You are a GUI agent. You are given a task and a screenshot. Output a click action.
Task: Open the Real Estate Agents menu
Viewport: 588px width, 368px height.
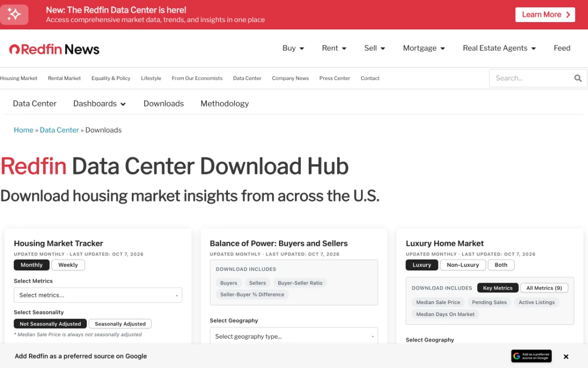pos(499,48)
